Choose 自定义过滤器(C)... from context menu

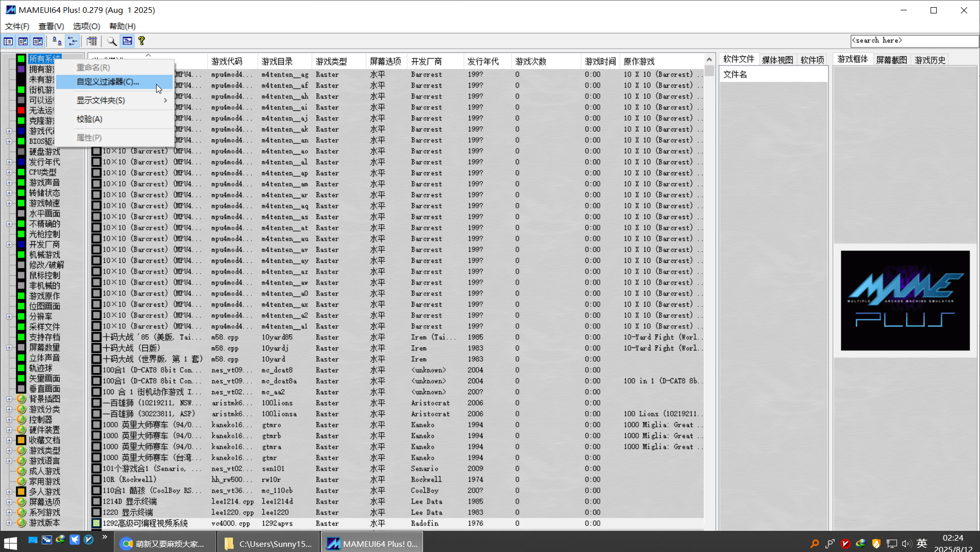point(114,81)
